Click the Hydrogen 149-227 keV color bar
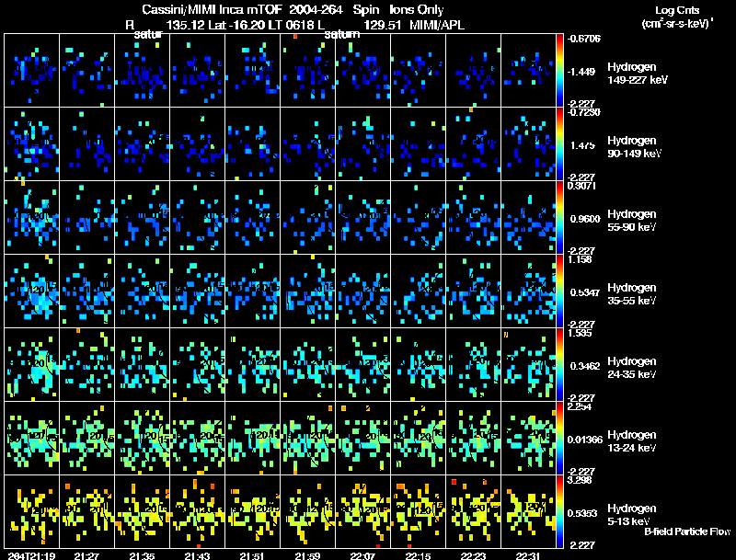The width and height of the screenshot is (736, 560). pos(559,71)
